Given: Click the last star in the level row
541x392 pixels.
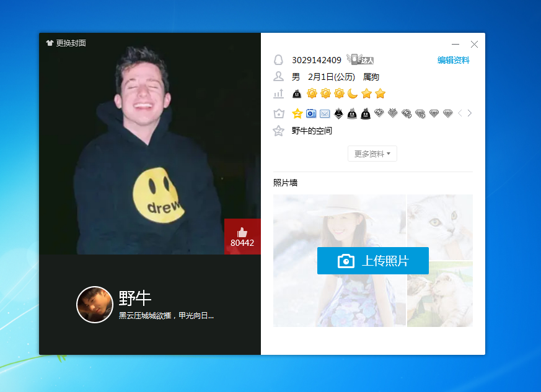Looking at the screenshot, I should tap(380, 94).
